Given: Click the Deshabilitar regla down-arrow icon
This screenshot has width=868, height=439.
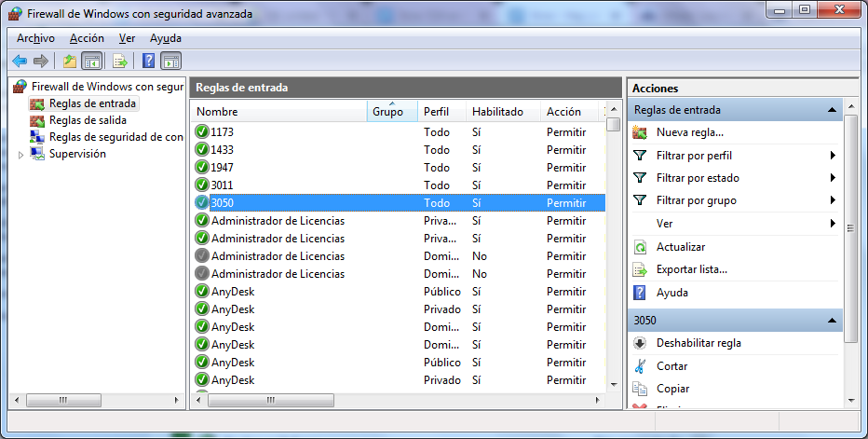Looking at the screenshot, I should click(640, 343).
